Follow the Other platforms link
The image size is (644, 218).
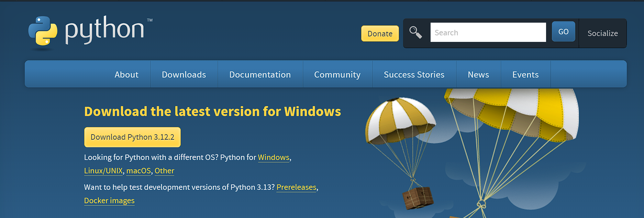[x=164, y=171]
